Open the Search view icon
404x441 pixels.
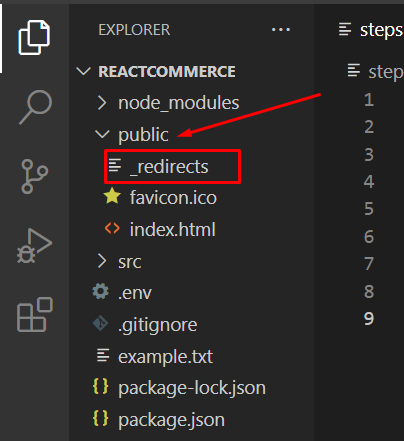click(x=35, y=107)
